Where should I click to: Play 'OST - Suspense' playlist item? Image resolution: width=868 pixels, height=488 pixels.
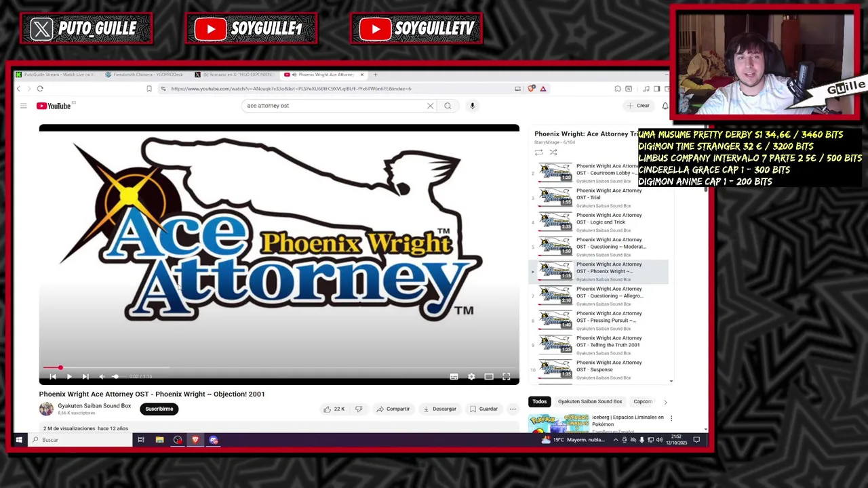pos(599,369)
